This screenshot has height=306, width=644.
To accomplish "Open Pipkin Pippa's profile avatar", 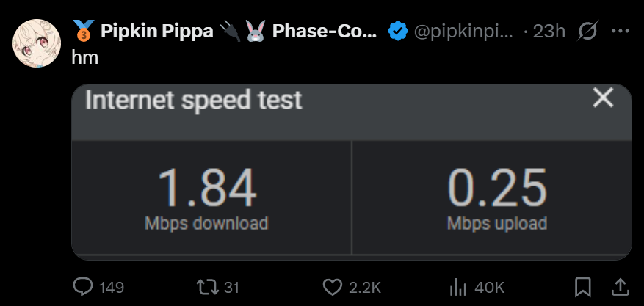I will coord(36,43).
